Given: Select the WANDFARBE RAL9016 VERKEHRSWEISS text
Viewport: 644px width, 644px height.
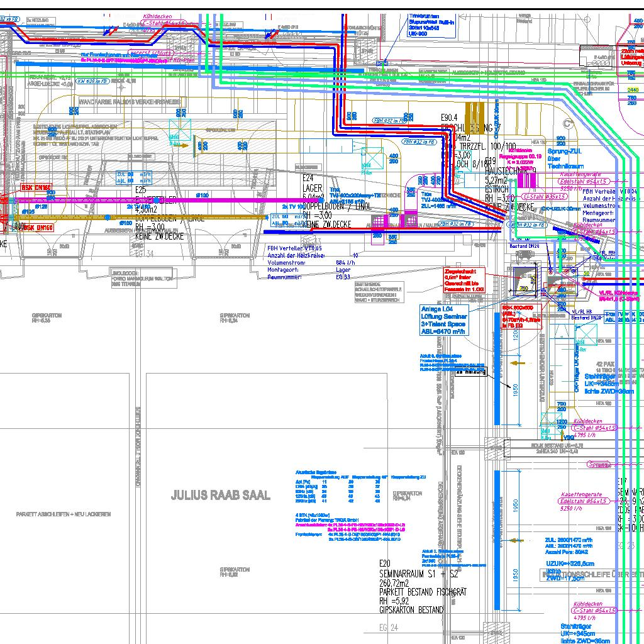Looking at the screenshot, I should [x=130, y=101].
